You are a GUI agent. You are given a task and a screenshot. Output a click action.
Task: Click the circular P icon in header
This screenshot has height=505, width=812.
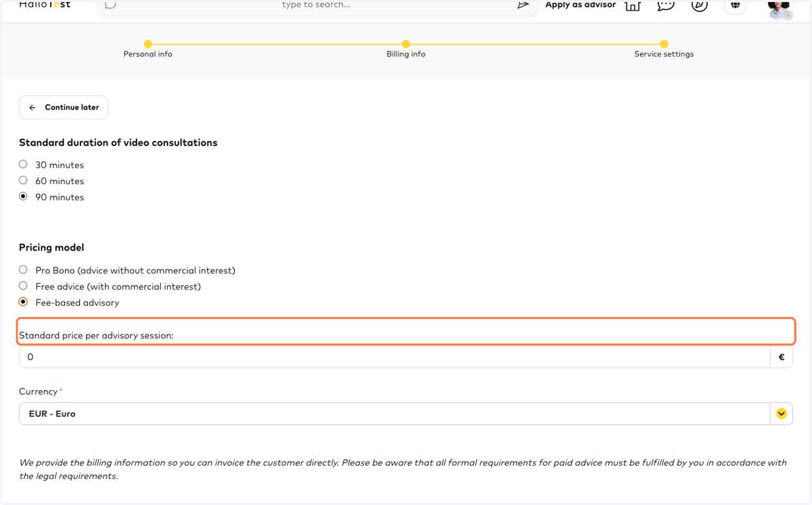(x=700, y=5)
